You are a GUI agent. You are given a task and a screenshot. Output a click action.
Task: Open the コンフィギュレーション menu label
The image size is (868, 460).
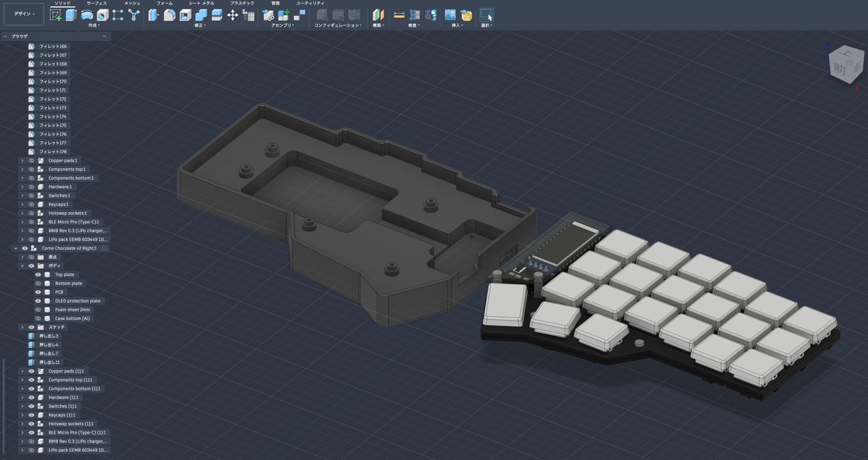coord(337,25)
